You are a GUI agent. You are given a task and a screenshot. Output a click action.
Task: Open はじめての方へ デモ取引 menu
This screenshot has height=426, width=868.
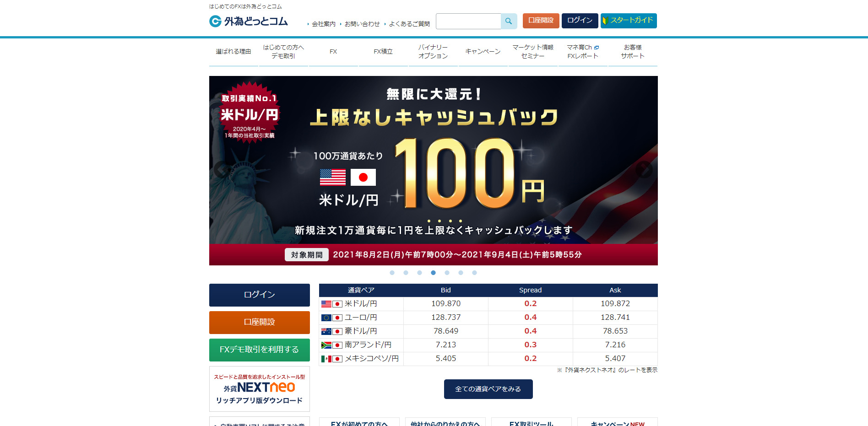coord(283,52)
